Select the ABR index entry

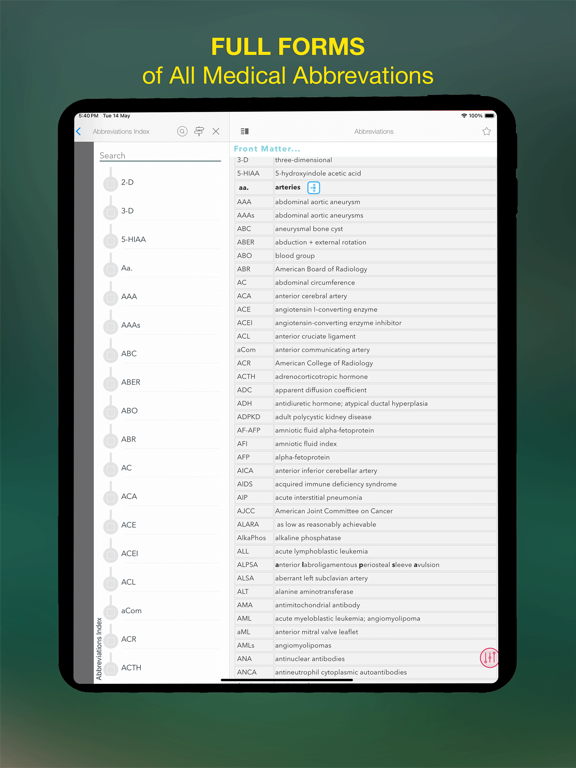128,439
